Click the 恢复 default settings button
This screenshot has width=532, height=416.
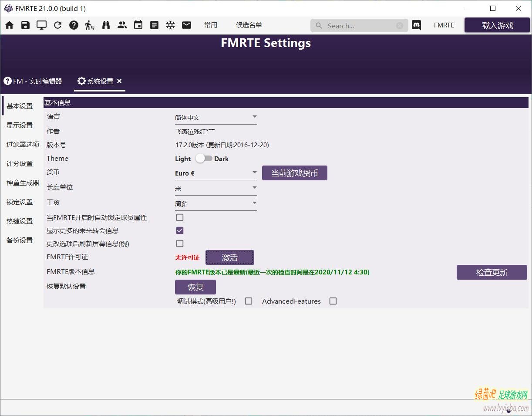[x=195, y=287]
